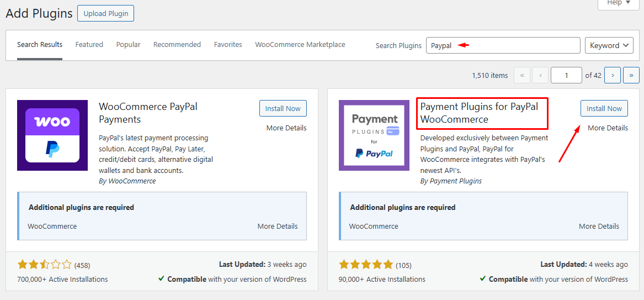This screenshot has height=300, width=644.
Task: Open More Details for required WooCommerce in right card
Action: tap(599, 226)
